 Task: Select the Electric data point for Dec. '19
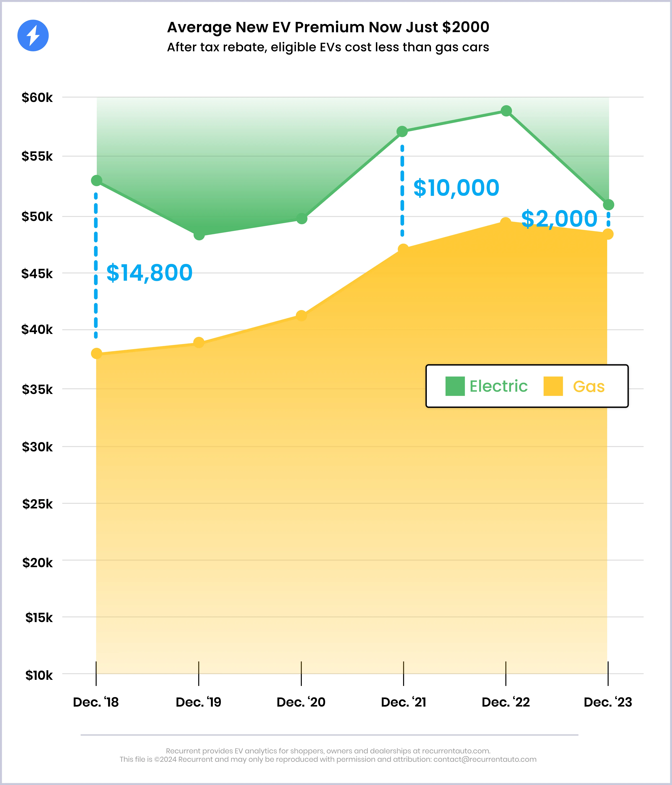199,235
